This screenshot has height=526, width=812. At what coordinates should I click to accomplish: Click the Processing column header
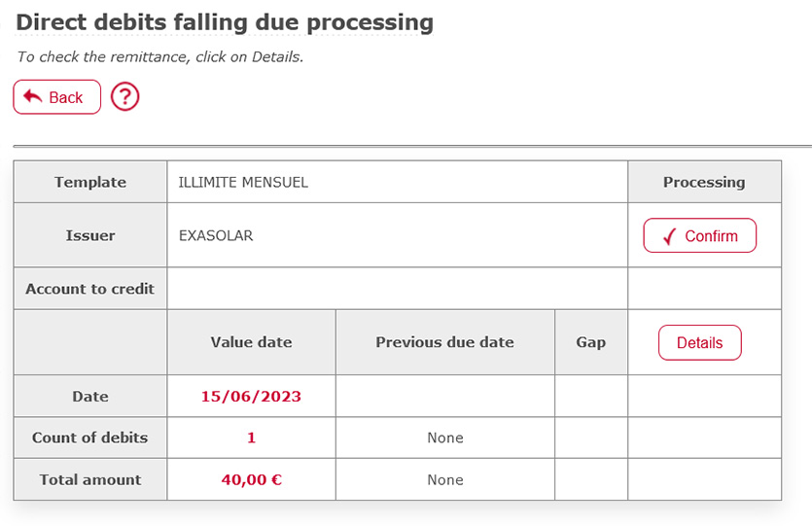click(x=704, y=182)
